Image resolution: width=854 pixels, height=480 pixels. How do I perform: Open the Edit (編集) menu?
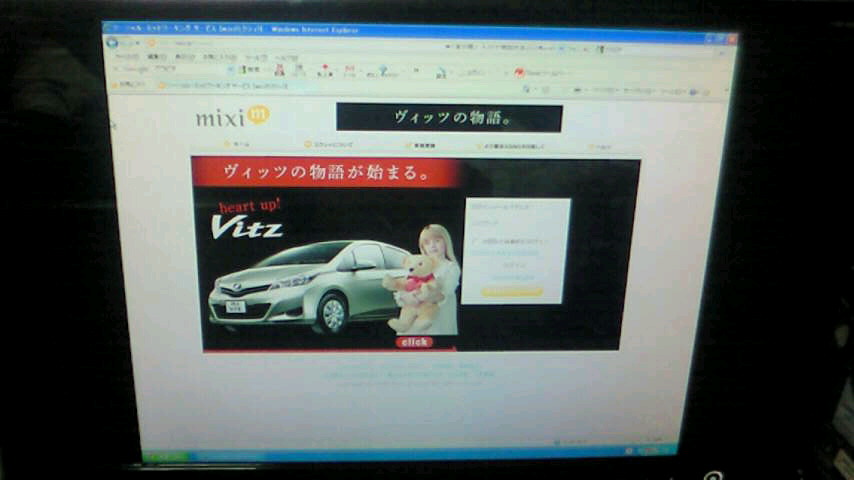point(157,57)
